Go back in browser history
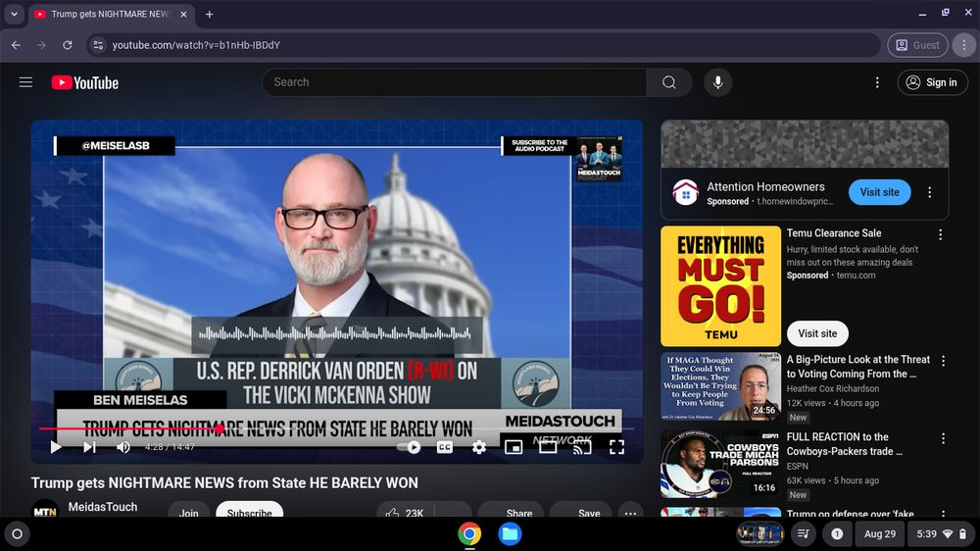Viewport: 980px width, 551px height. (x=17, y=45)
